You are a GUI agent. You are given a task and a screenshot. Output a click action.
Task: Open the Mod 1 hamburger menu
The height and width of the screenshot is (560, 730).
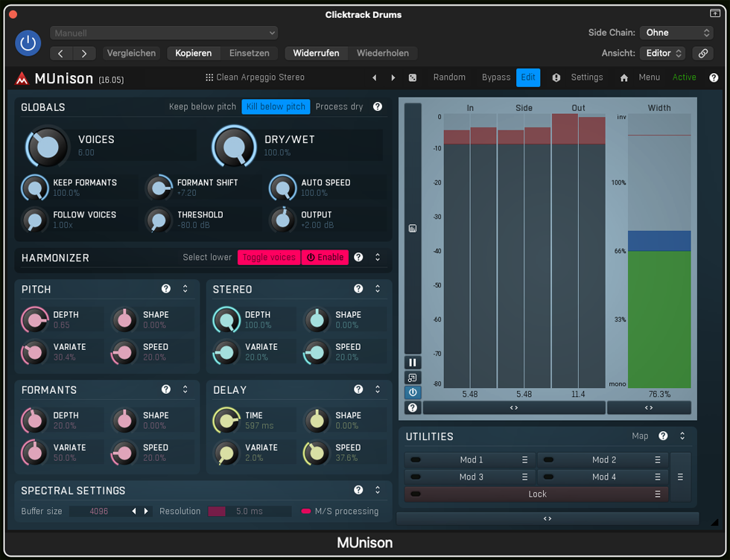click(524, 460)
